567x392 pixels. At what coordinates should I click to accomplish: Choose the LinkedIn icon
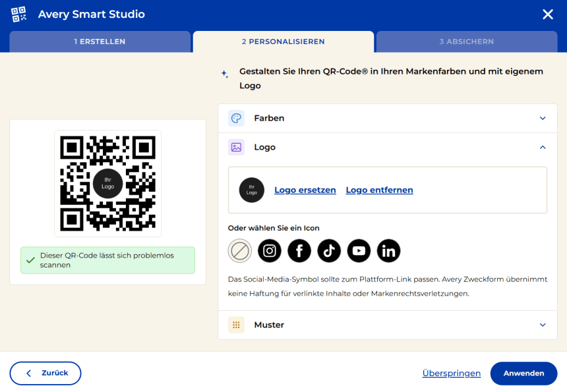tap(388, 251)
